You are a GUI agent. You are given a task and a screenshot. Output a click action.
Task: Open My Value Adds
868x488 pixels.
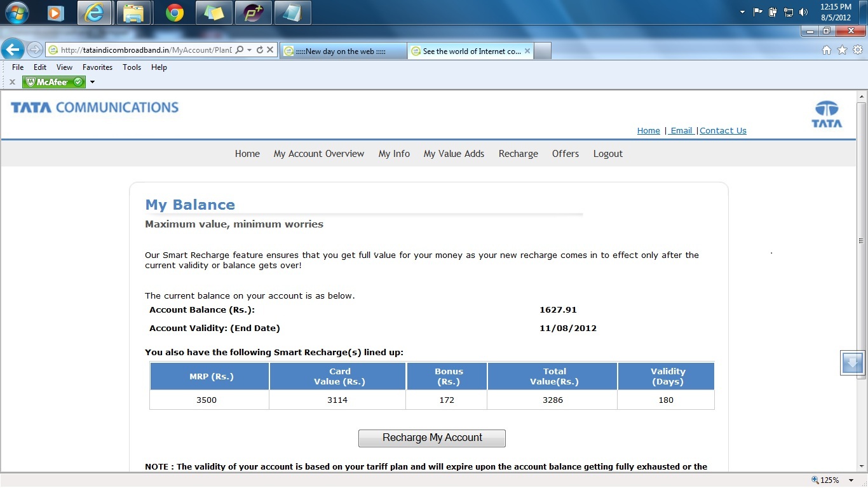(454, 154)
